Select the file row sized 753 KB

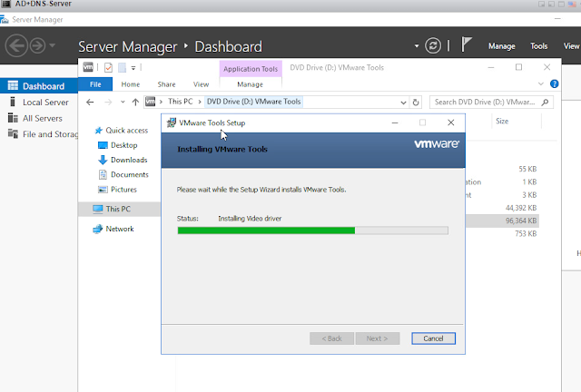502,233
